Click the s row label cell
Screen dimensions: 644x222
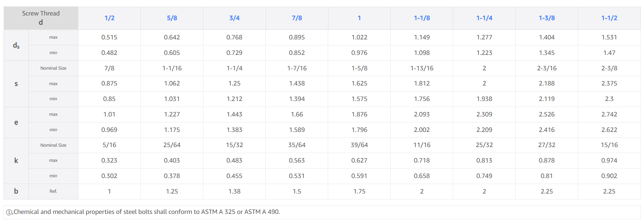(16, 84)
